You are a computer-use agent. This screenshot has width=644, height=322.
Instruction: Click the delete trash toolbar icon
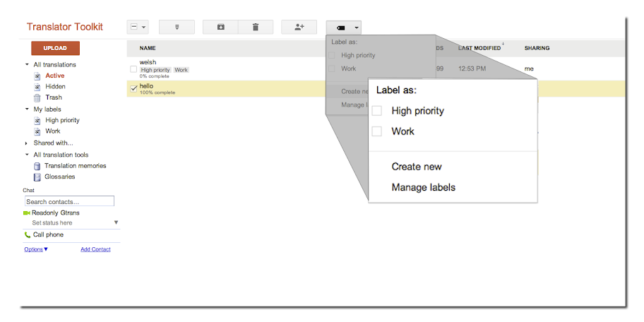(x=256, y=27)
